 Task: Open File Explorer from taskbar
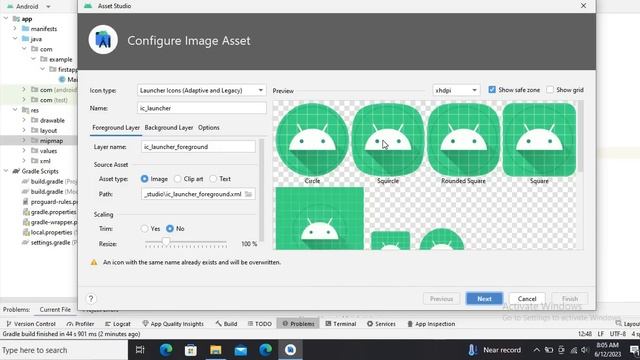pyautogui.click(x=216, y=350)
